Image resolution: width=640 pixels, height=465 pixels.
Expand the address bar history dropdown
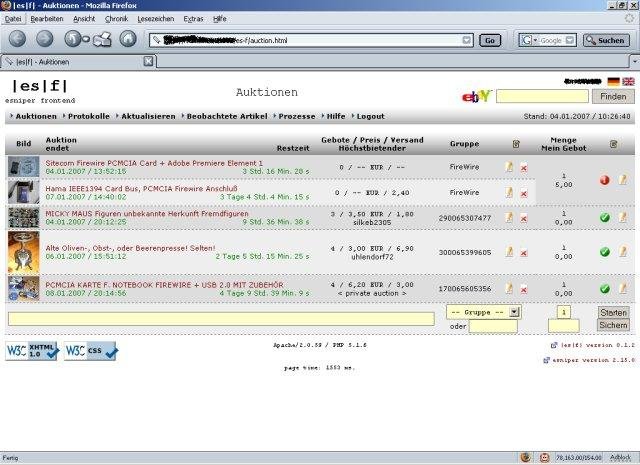pyautogui.click(x=467, y=40)
